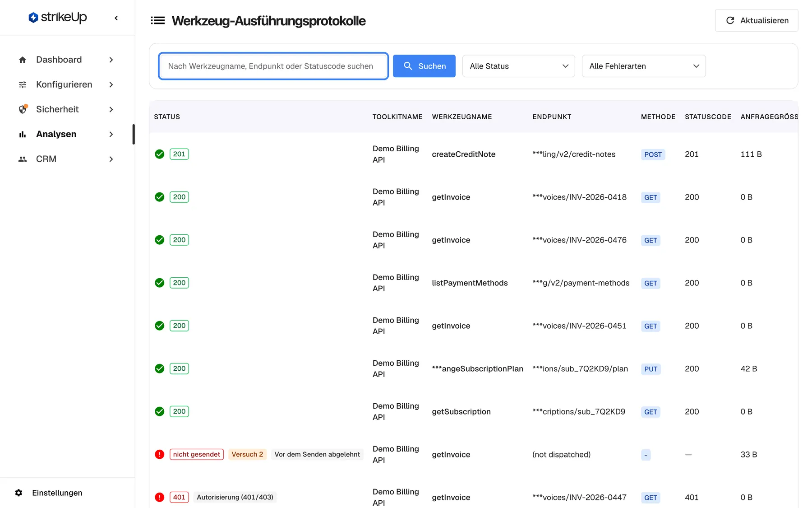812x508 pixels.
Task: Click the green check icon in the INV-2026-0418 row
Action: (160, 197)
